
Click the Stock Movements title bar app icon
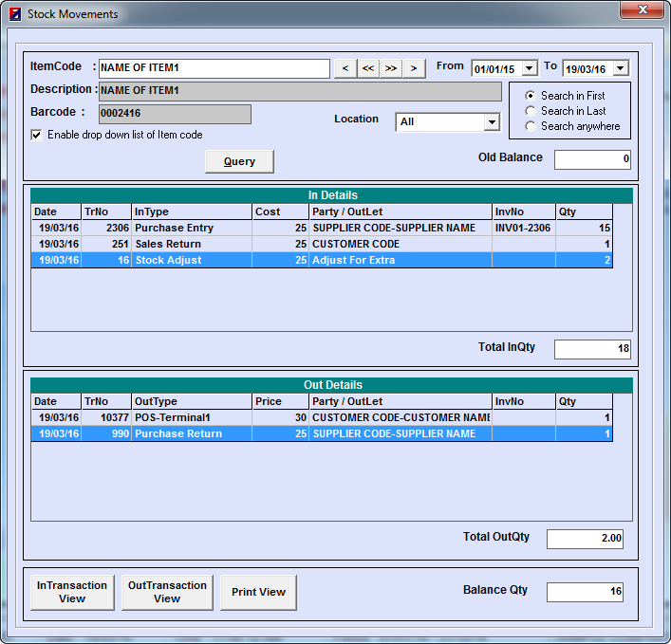[14, 14]
